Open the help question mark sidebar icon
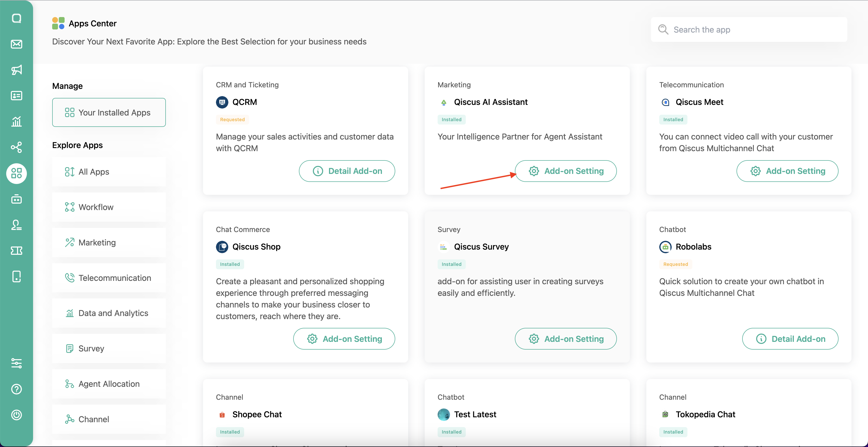868x447 pixels. 17,389
